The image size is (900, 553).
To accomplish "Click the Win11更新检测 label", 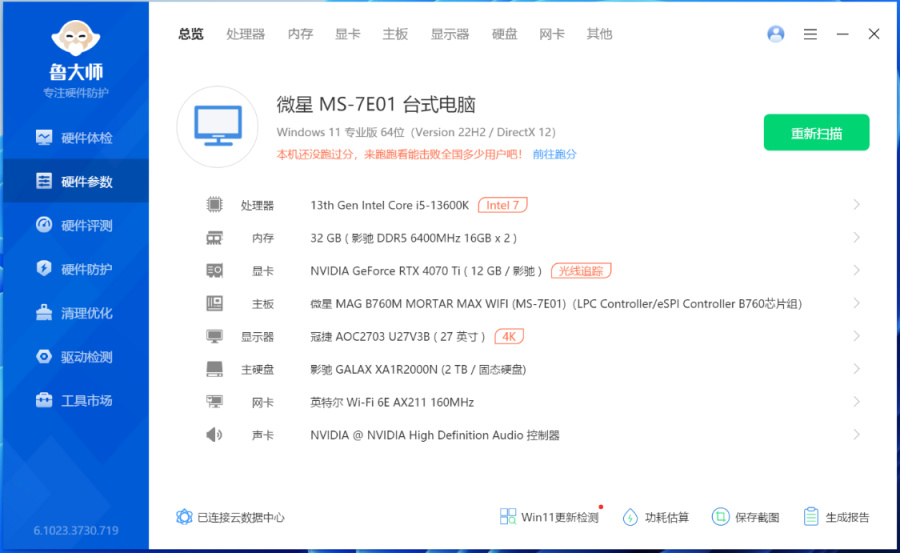I will pyautogui.click(x=560, y=517).
